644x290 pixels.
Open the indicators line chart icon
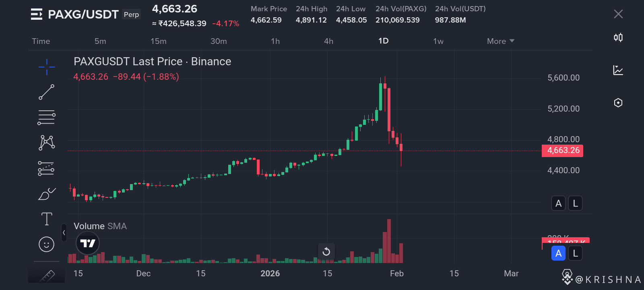tap(618, 70)
